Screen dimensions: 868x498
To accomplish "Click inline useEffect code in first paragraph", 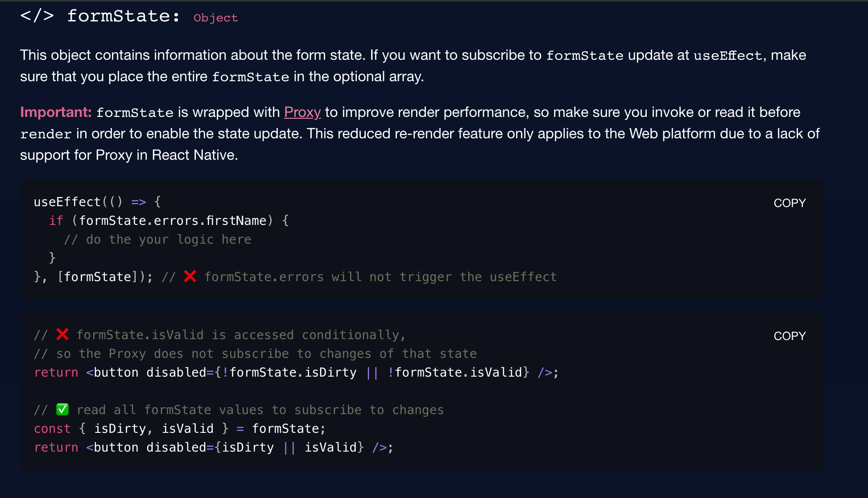I will (727, 55).
